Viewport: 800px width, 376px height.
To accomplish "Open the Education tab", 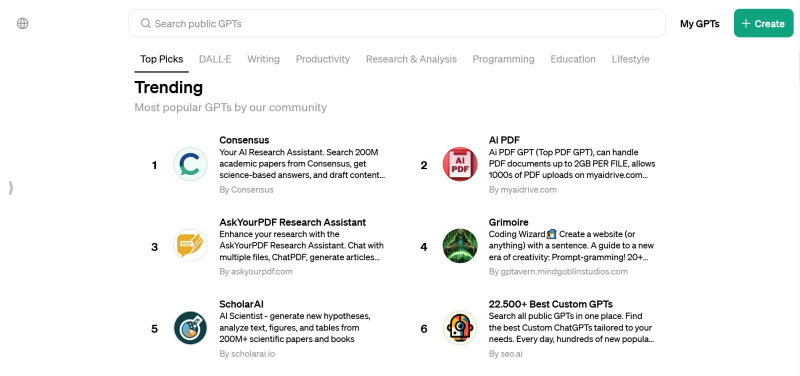I will (573, 59).
